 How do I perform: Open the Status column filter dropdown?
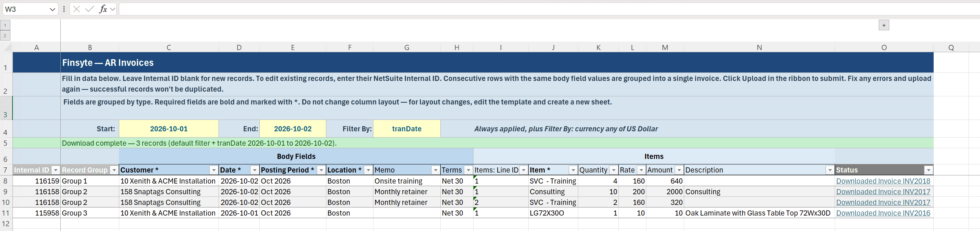[928, 170]
